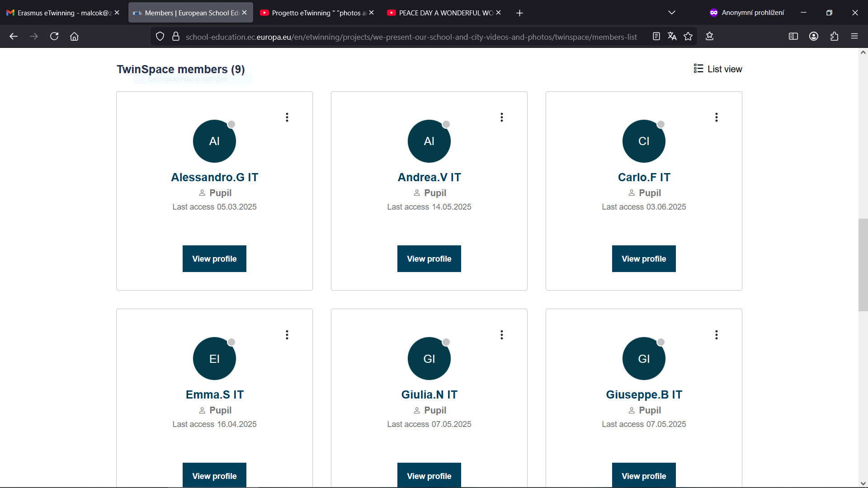Open Firefox application hamburger menu
This screenshot has height=488, width=868.
point(854,36)
